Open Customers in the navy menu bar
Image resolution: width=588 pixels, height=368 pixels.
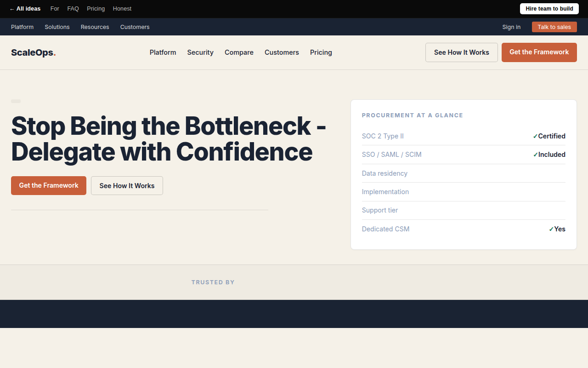tap(135, 27)
